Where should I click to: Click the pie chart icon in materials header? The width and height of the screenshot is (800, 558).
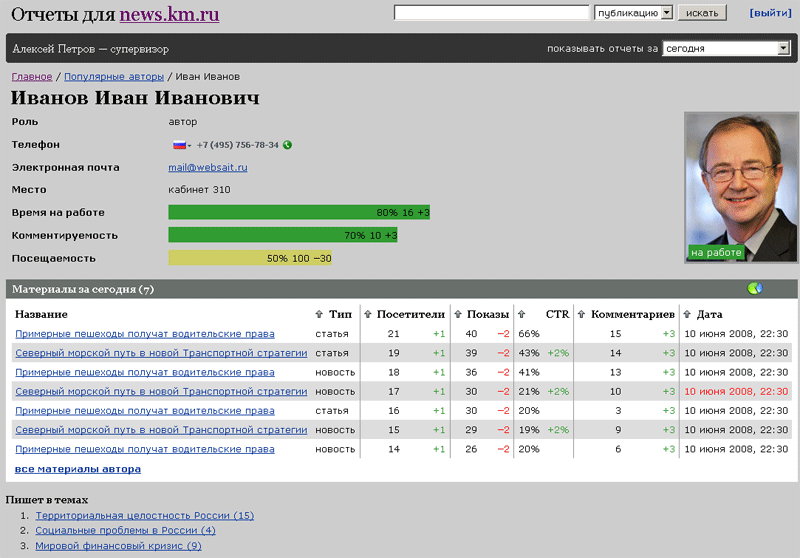coord(755,289)
